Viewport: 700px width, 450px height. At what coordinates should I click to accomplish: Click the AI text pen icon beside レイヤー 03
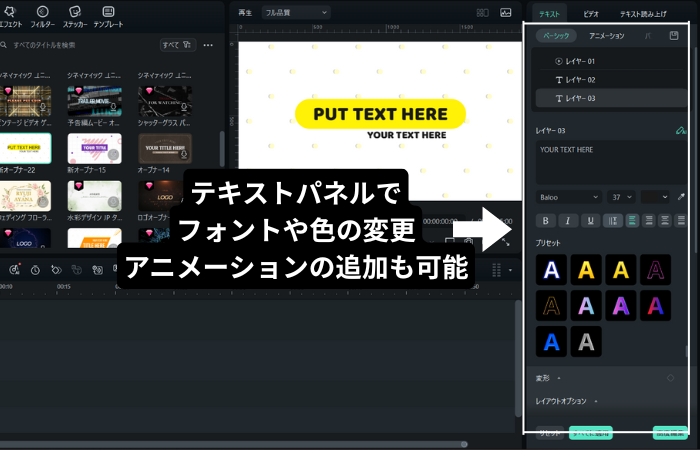point(681,131)
